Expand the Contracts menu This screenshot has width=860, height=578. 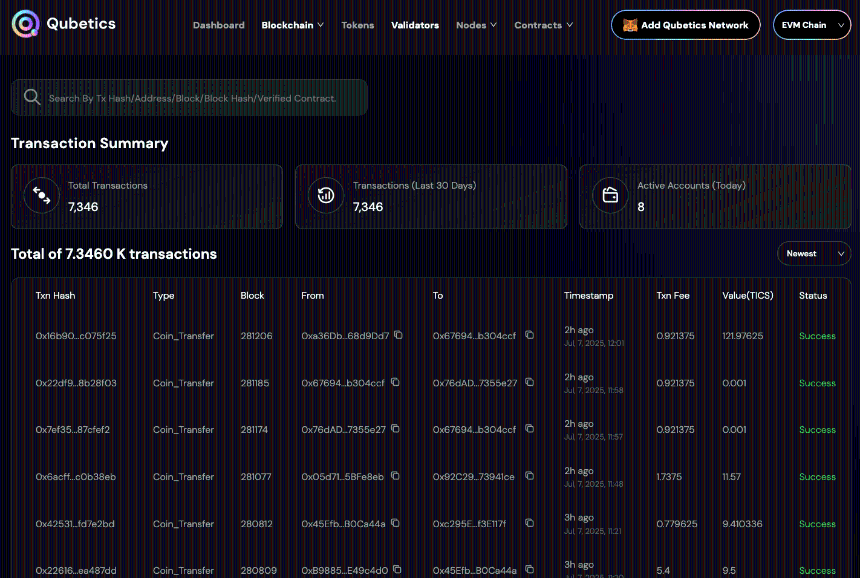tap(543, 25)
